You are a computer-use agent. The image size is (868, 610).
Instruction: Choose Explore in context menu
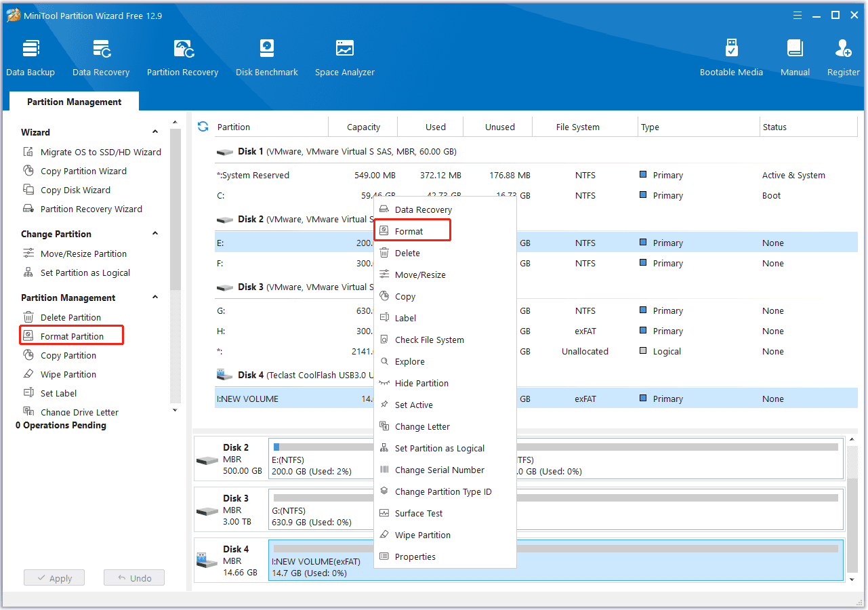445,361
